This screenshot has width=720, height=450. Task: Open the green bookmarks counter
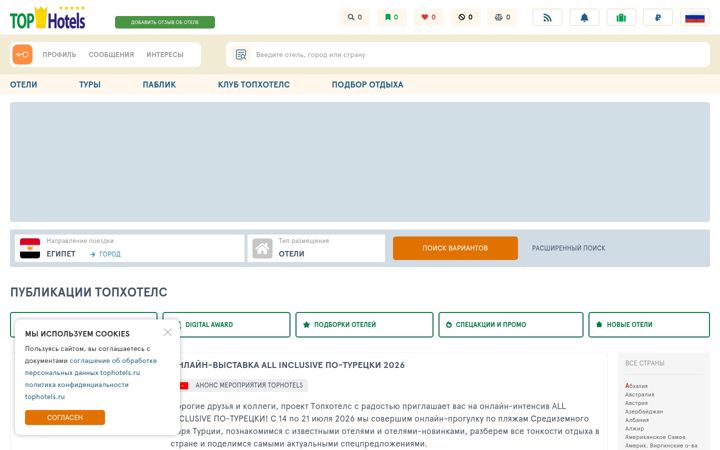[x=392, y=17]
